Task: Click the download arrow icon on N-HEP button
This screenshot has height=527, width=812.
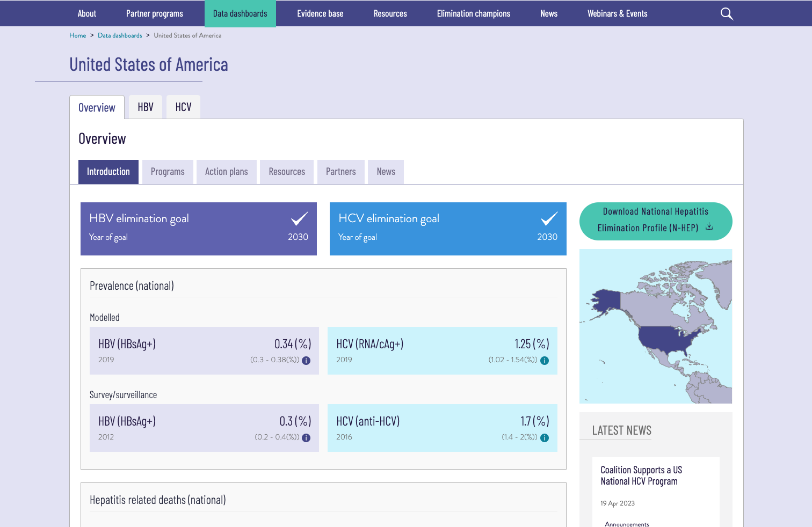Action: pyautogui.click(x=709, y=226)
